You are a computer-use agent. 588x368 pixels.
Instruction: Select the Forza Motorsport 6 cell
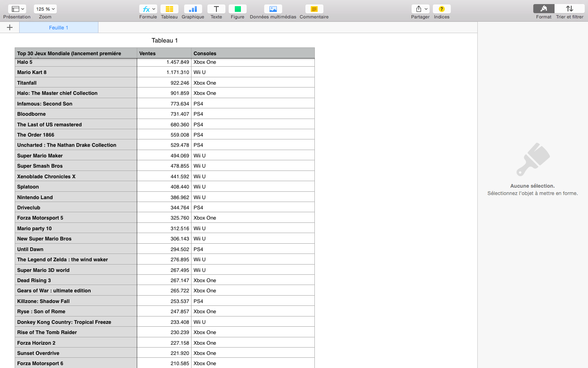[76, 363]
